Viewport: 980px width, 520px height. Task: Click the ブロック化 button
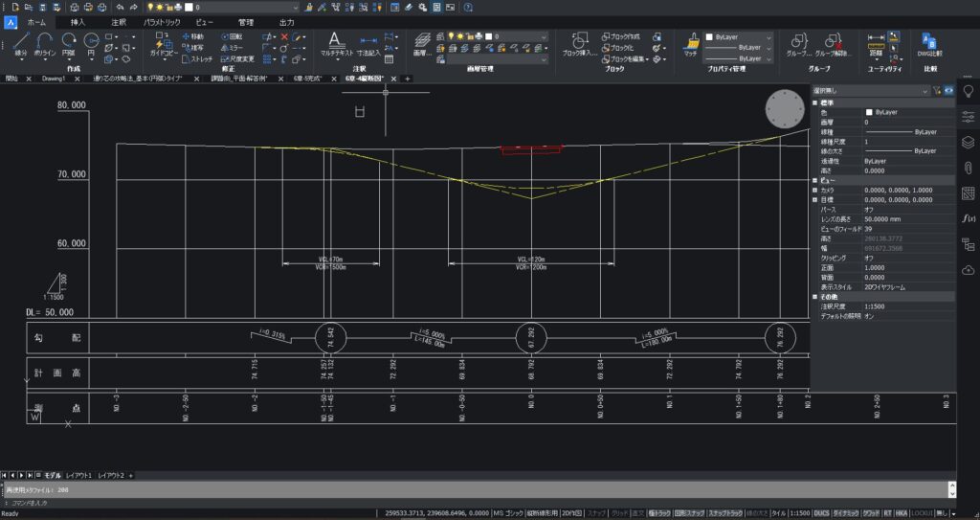(617, 48)
